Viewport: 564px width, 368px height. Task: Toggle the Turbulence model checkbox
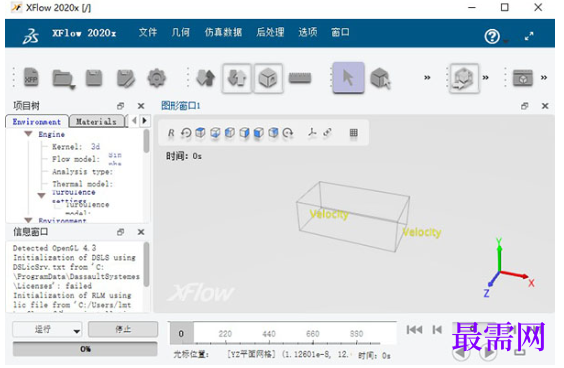[x=58, y=206]
